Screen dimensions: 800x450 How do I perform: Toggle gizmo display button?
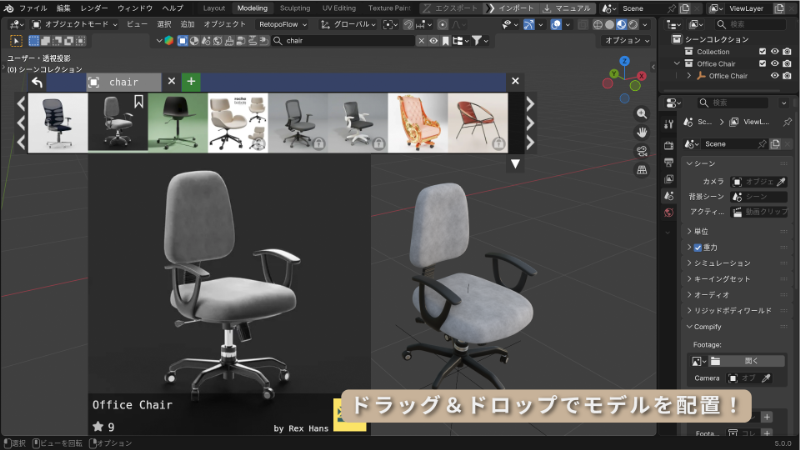tap(529, 24)
